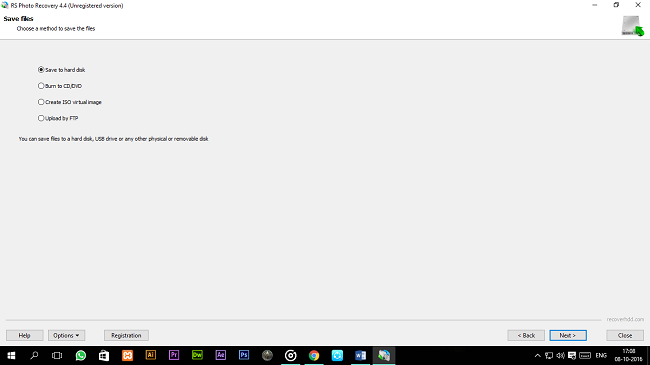The image size is (650, 365).
Task: Launch Adobe After Effects from the taskbar
Action: (x=221, y=355)
